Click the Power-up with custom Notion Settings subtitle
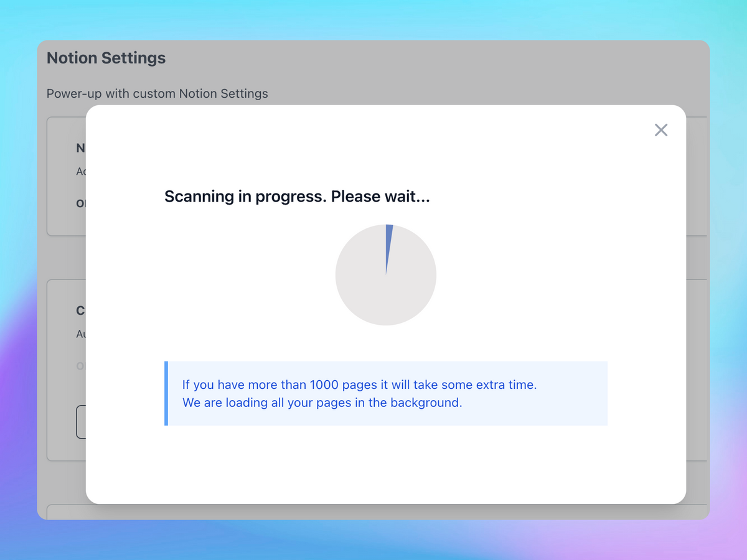The image size is (747, 560). click(x=157, y=93)
